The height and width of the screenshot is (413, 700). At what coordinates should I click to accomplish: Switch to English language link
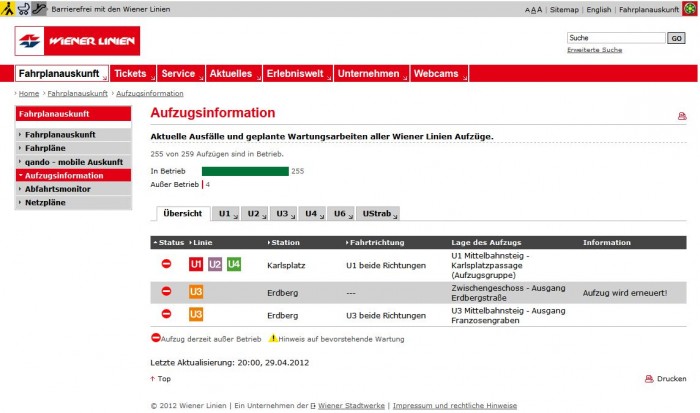click(599, 10)
